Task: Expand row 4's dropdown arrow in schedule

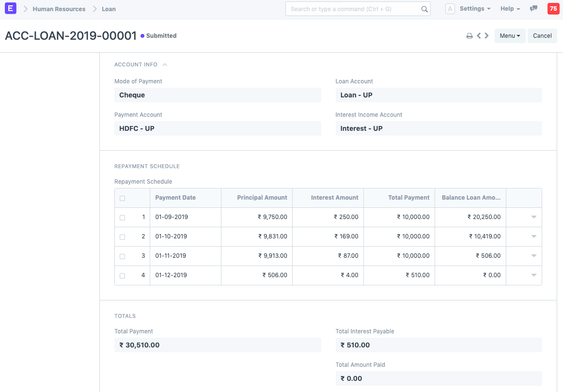Action: click(533, 275)
